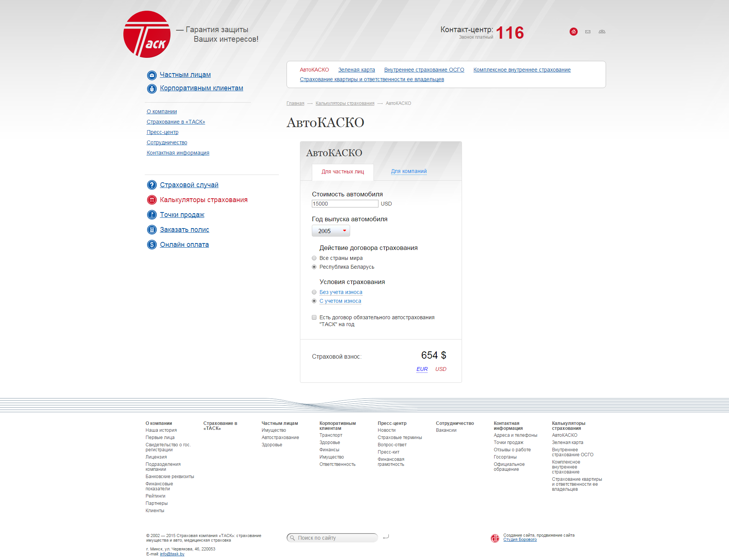729x560 pixels.
Task: Open Внутреннее страхование ОСГО calculator
Action: pyautogui.click(x=424, y=70)
